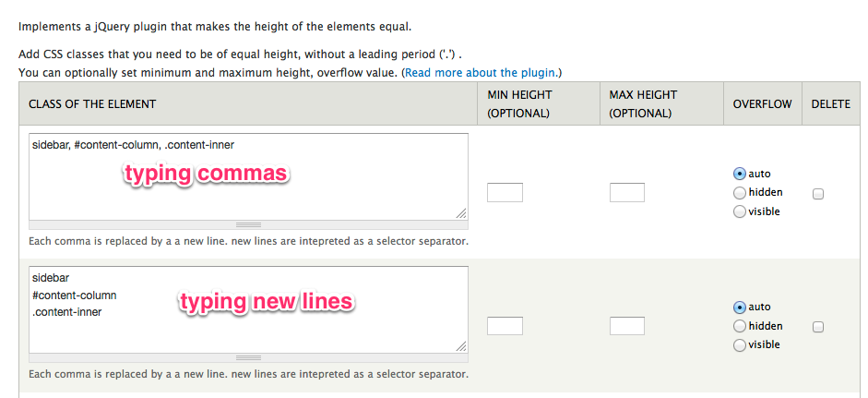Select 'hidden' overflow in the second row

click(x=740, y=326)
